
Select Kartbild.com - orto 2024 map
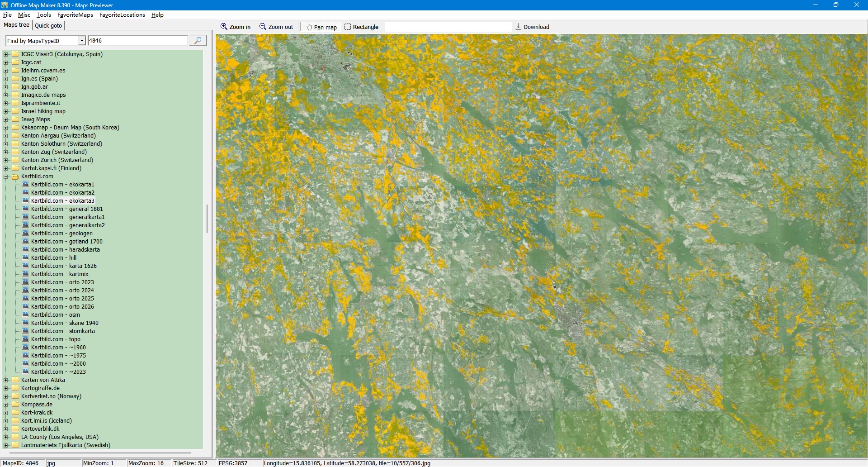pyautogui.click(x=62, y=291)
